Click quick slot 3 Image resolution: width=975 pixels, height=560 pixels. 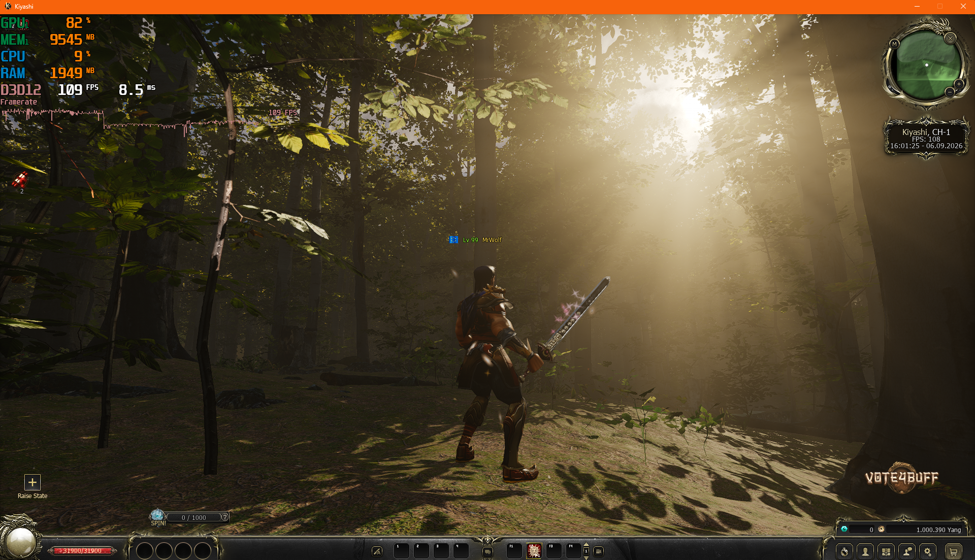pos(441,551)
